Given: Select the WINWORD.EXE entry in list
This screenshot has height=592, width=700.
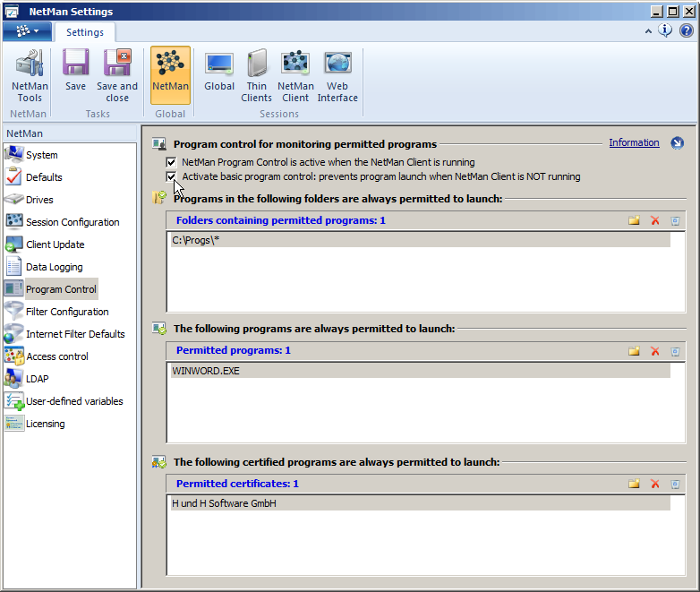Looking at the screenshot, I should tap(206, 371).
